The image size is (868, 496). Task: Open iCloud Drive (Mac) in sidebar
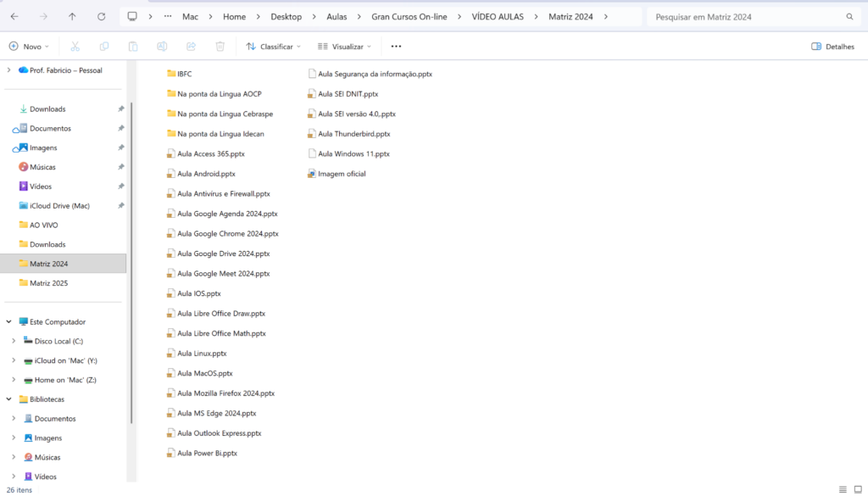tap(60, 206)
